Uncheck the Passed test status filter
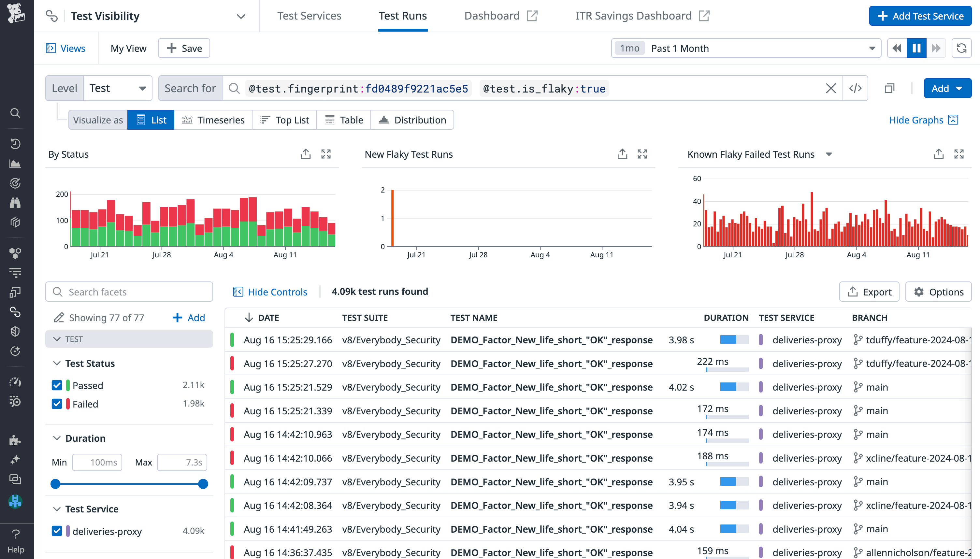The image size is (980, 559). tap(57, 385)
